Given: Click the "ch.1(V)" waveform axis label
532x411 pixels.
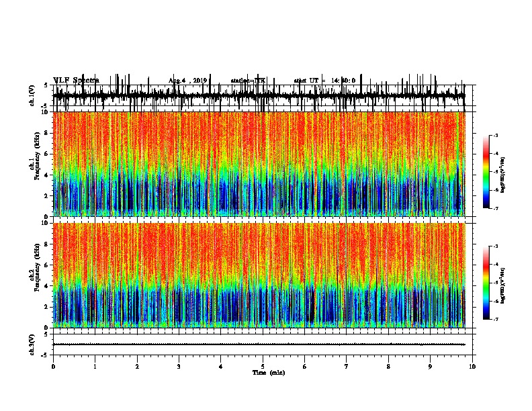Looking at the screenshot, I should 32,95.
